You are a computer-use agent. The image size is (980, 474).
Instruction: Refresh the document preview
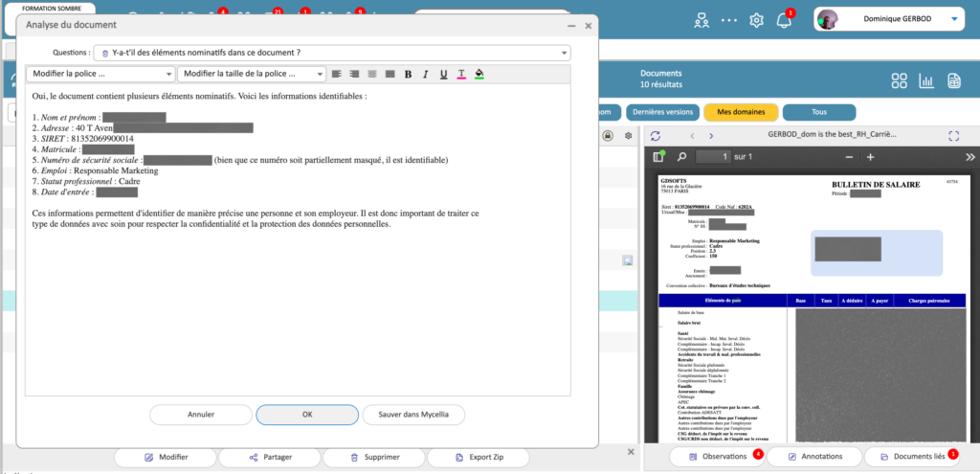656,136
